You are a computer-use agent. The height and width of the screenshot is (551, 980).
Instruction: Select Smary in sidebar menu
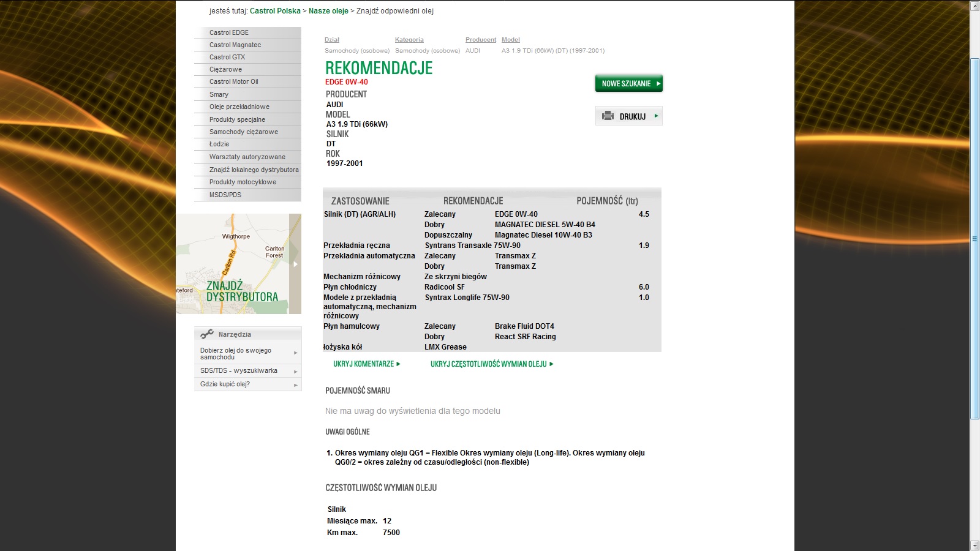[247, 94]
